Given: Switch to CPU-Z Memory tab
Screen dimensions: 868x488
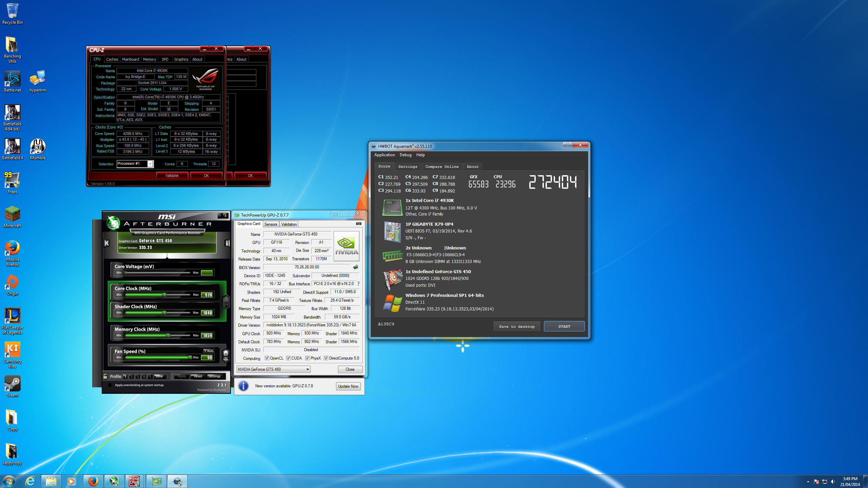Looking at the screenshot, I should click(x=150, y=59).
